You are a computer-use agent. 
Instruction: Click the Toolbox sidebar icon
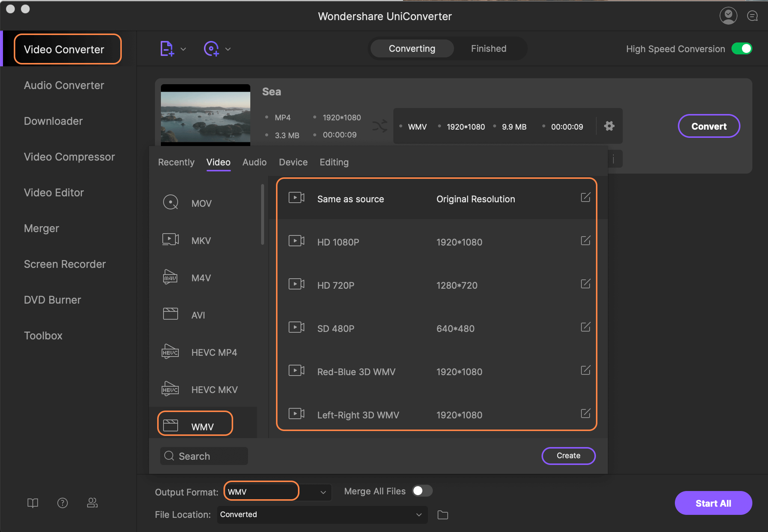coord(43,335)
